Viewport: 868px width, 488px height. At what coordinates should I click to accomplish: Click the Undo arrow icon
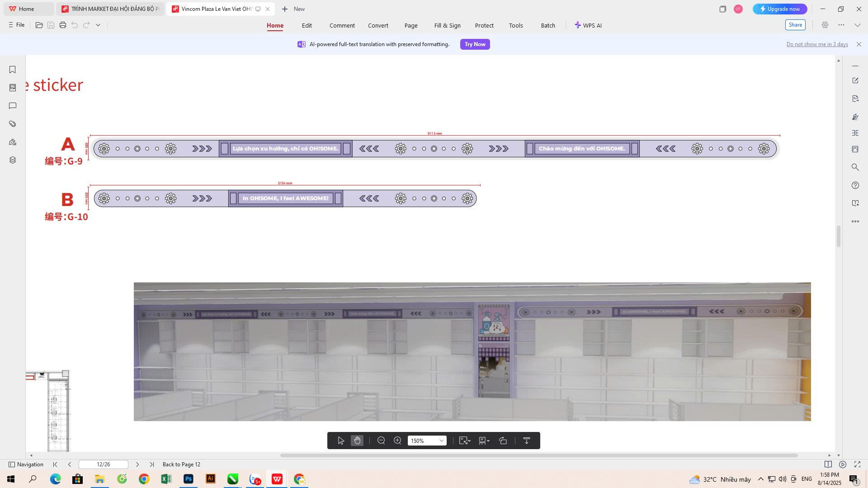[75, 25]
